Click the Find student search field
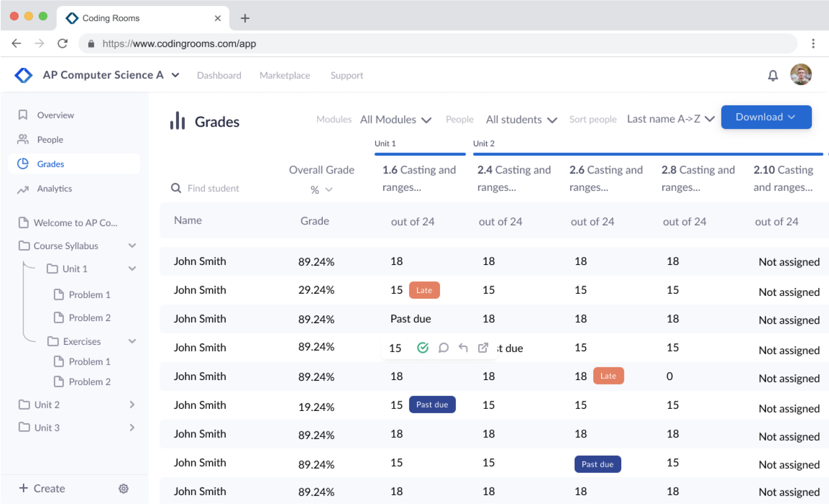 [x=213, y=188]
